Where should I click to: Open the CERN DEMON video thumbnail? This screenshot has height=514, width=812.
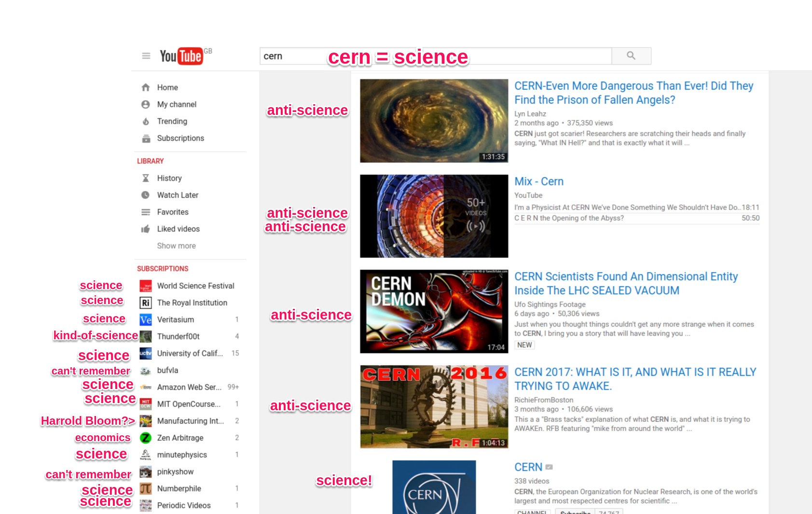(434, 311)
